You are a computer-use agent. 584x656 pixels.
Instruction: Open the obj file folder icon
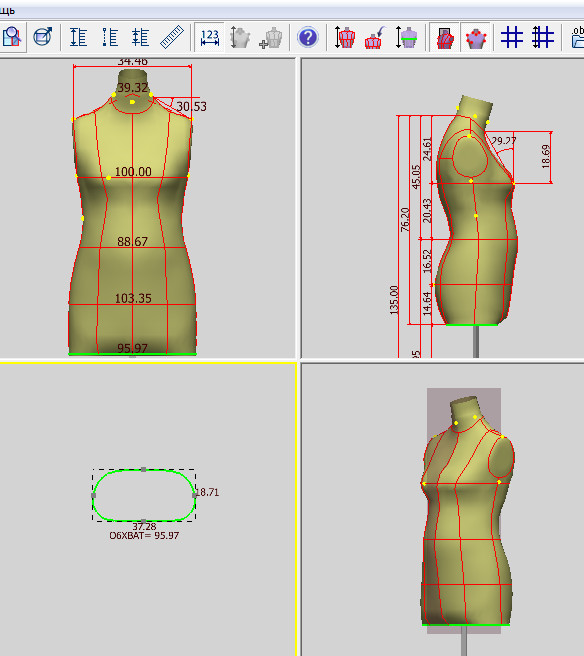click(578, 37)
